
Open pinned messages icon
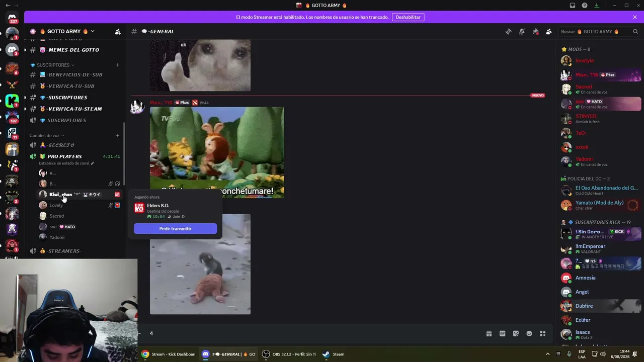[x=535, y=32]
